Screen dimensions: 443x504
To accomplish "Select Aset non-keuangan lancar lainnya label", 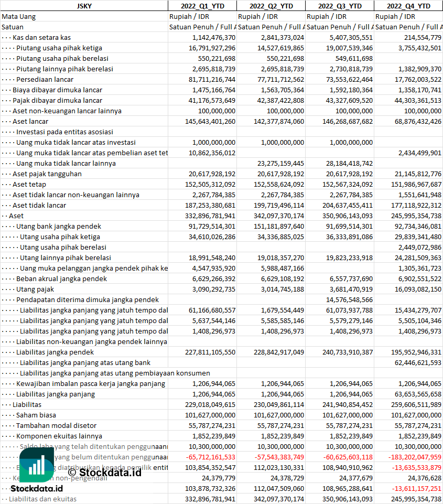I will click(67, 111).
